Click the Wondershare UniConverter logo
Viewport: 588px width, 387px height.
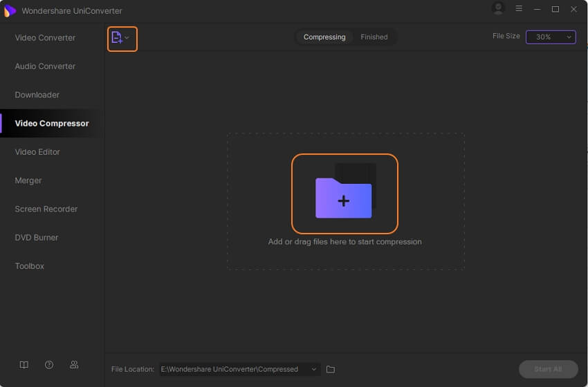pos(10,10)
